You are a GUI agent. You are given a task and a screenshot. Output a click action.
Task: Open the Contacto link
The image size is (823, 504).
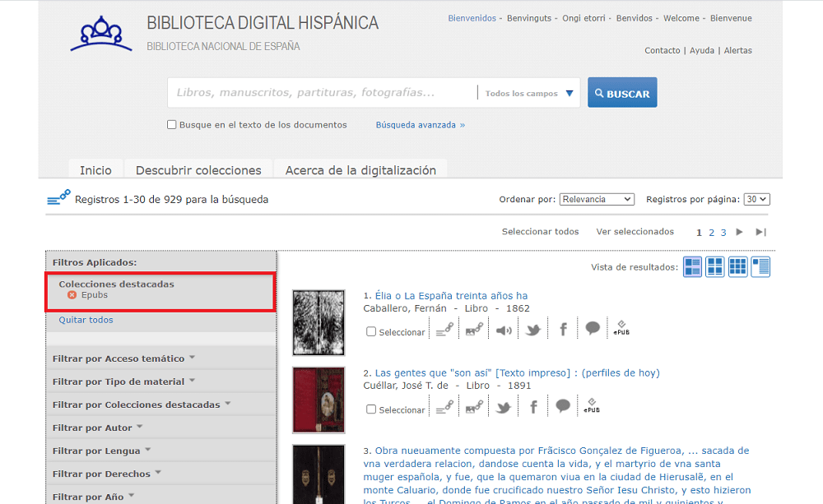663,50
